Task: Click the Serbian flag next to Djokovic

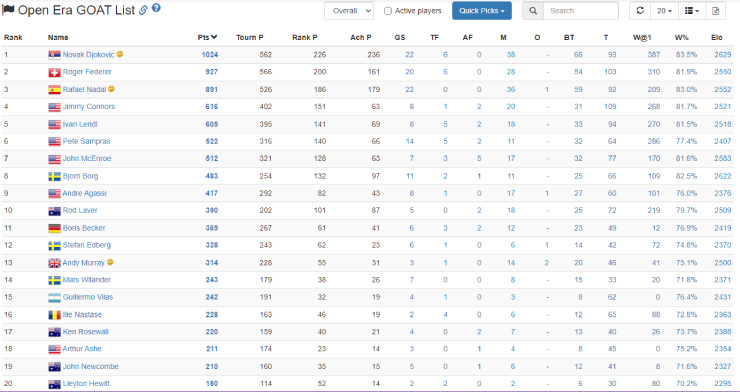Action: [x=54, y=55]
